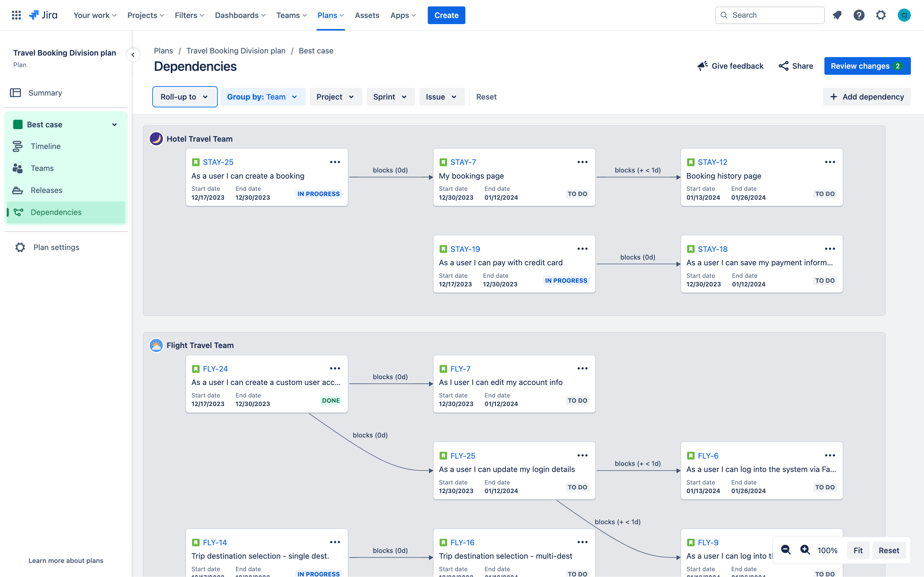Click the Teams sidebar icon
924x577 pixels.
point(18,168)
